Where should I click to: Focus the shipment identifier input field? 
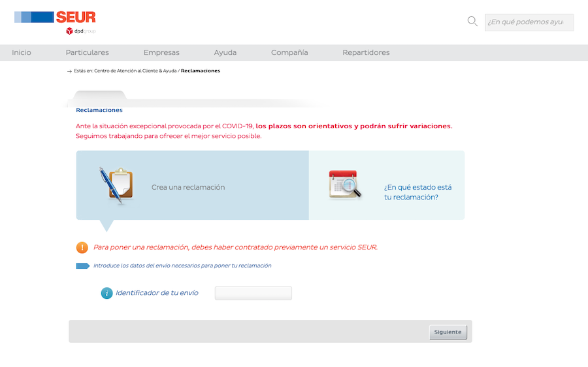pos(253,293)
